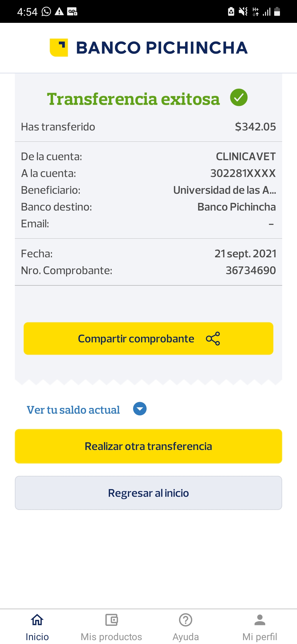Tap the battery icon in status bar
The height and width of the screenshot is (644, 297).
tap(277, 12)
